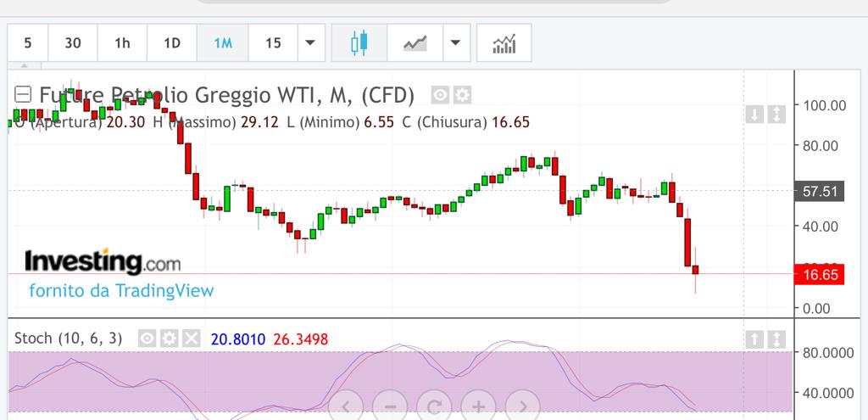Select the candlestick chart style

click(359, 42)
